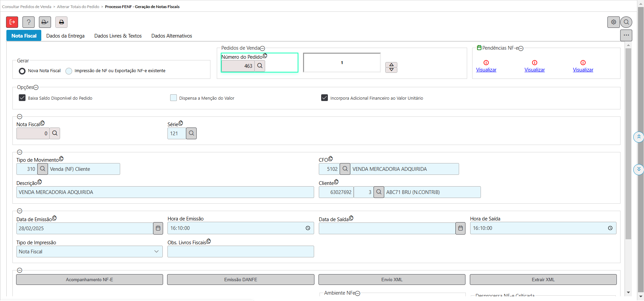Open the calendar picker for Data de Emissão
The width and height of the screenshot is (644, 301).
158,229
